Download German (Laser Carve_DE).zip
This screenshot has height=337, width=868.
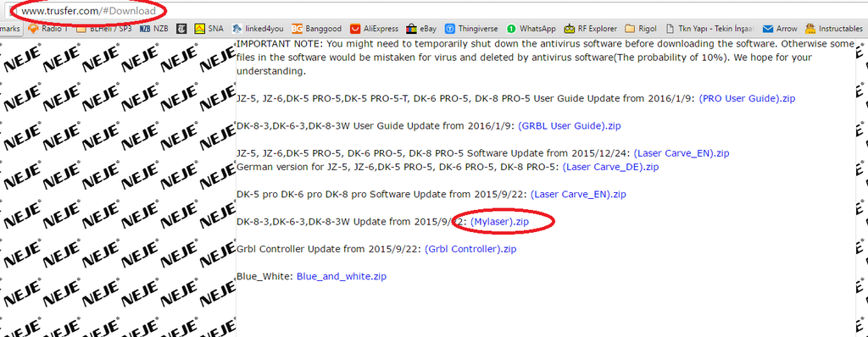[610, 167]
